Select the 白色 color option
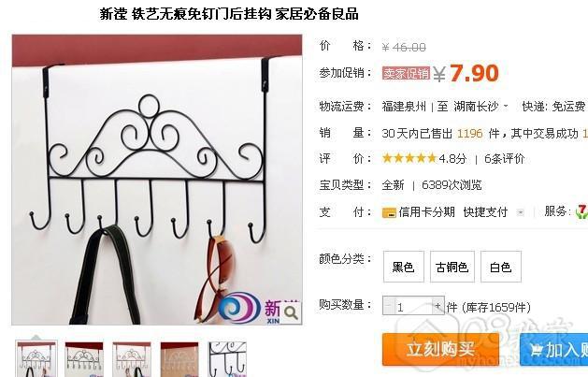The width and height of the screenshot is (588, 377). (x=501, y=267)
